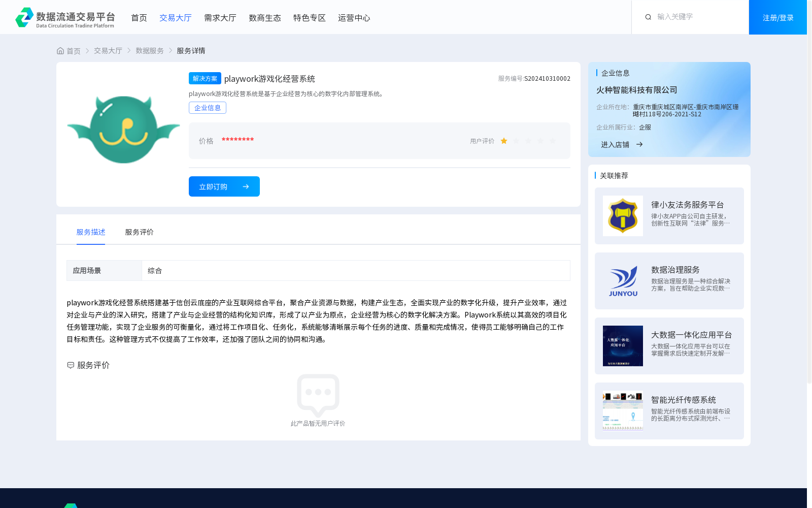
Task: Click the 解决方案 tag label
Action: pos(205,78)
